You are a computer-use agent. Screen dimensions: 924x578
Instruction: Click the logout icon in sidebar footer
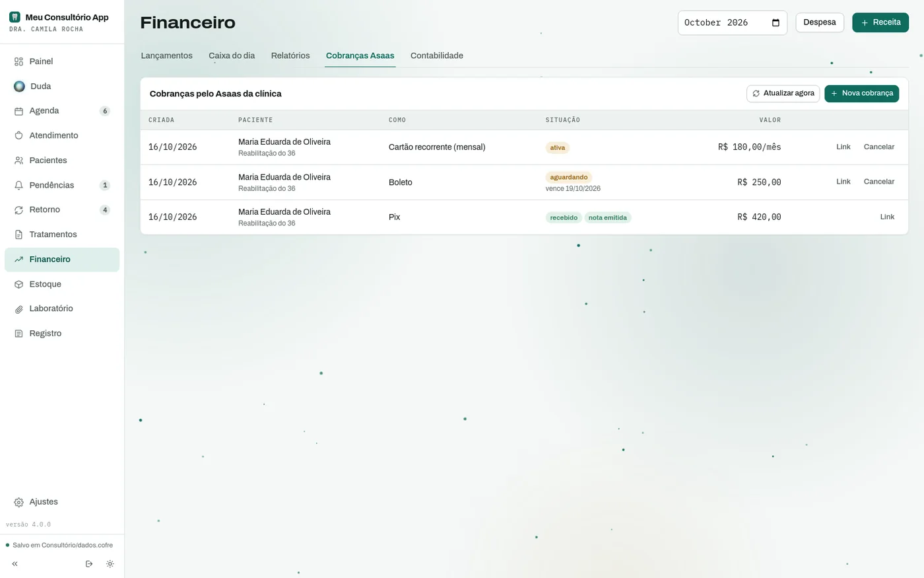[x=89, y=564]
